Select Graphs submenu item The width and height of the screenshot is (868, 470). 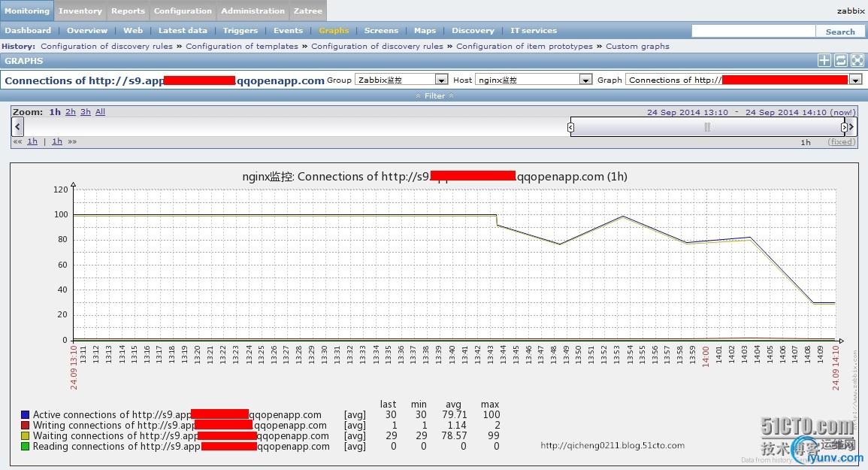(x=334, y=31)
